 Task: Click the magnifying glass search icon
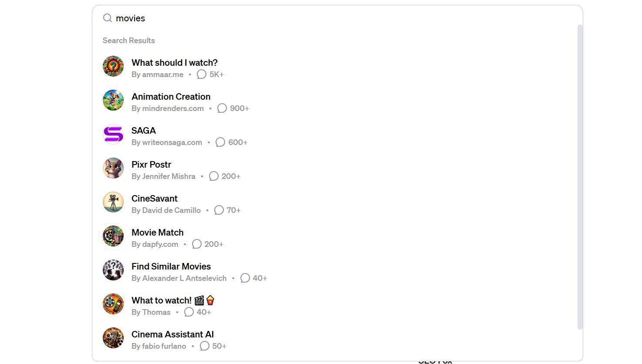[107, 18]
